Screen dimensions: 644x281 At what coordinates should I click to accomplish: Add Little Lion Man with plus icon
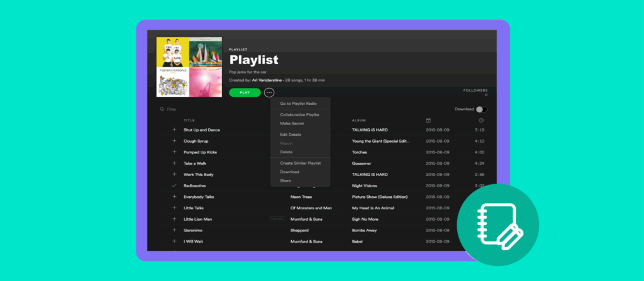pyautogui.click(x=174, y=219)
